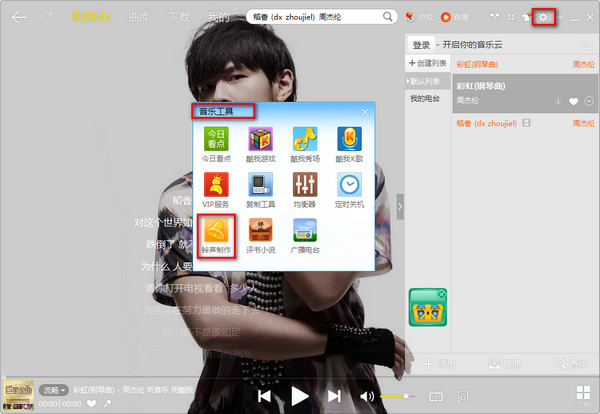This screenshot has width=600, height=414.
Task: Click 创建列表 to create a playlist
Action: [428, 64]
